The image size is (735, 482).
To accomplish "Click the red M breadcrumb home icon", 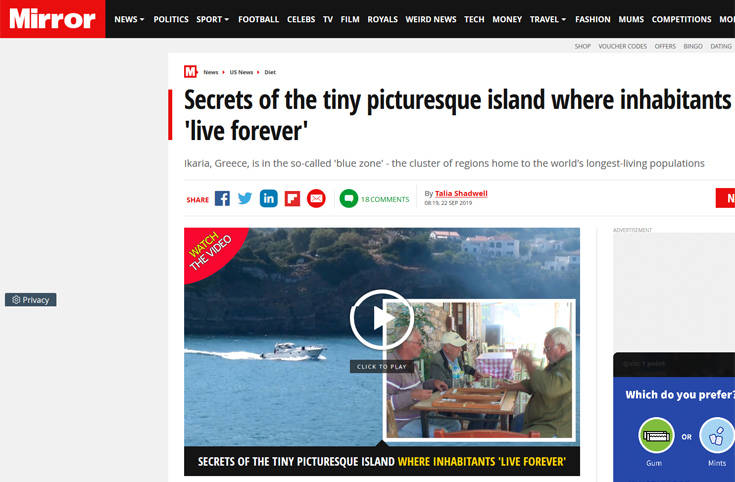I will pyautogui.click(x=190, y=72).
